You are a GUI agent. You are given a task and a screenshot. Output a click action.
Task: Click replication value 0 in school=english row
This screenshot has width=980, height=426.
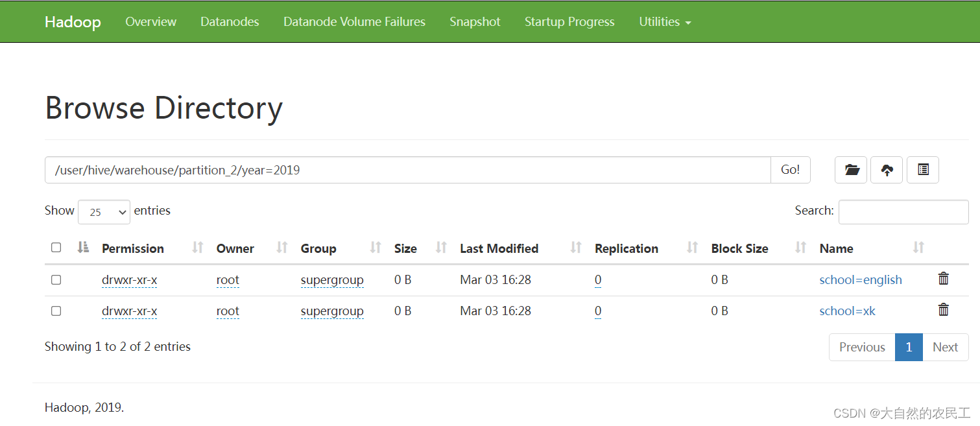point(598,279)
